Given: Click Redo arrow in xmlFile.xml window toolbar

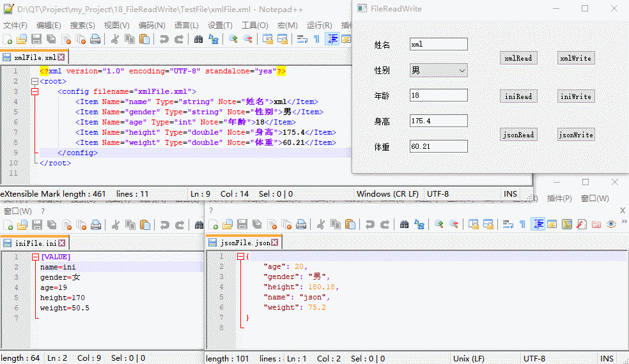Looking at the screenshot, I should pos(179,39).
